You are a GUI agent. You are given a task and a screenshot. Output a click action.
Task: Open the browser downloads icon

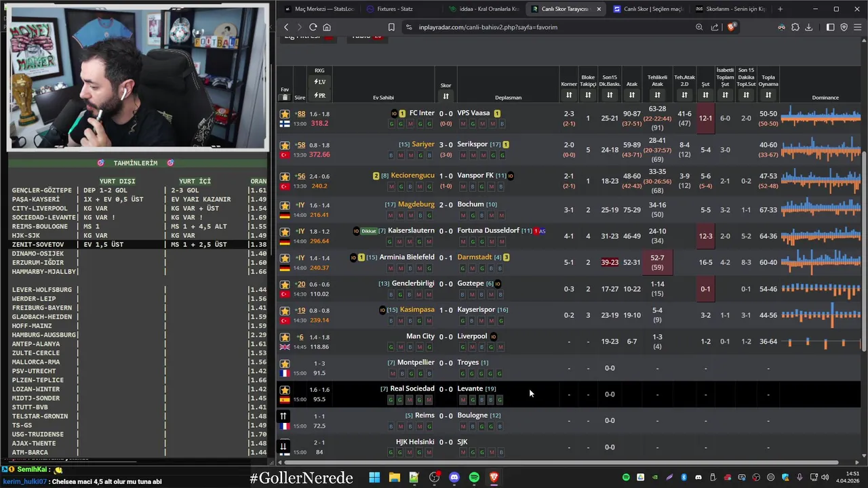pos(808,27)
